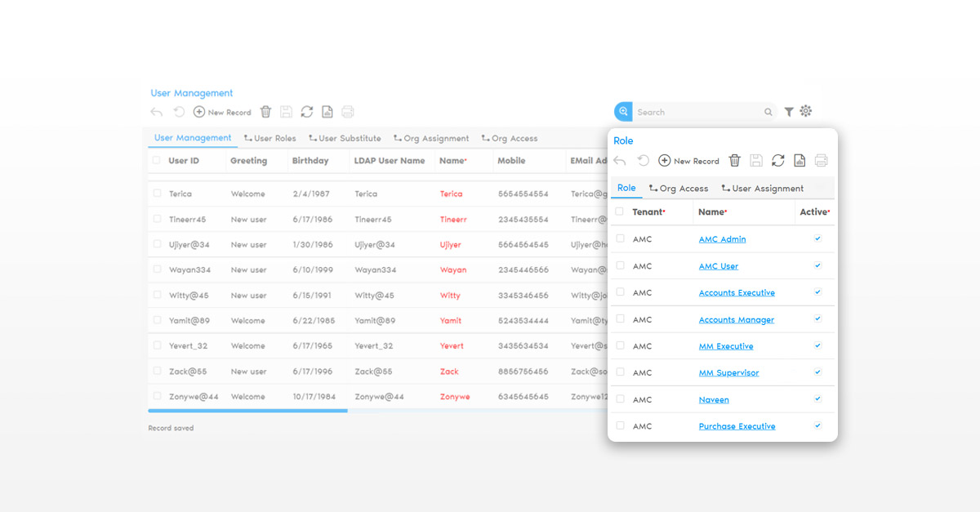Open the MM Supervisor role link
Image resolution: width=980 pixels, height=512 pixels.
pos(728,373)
